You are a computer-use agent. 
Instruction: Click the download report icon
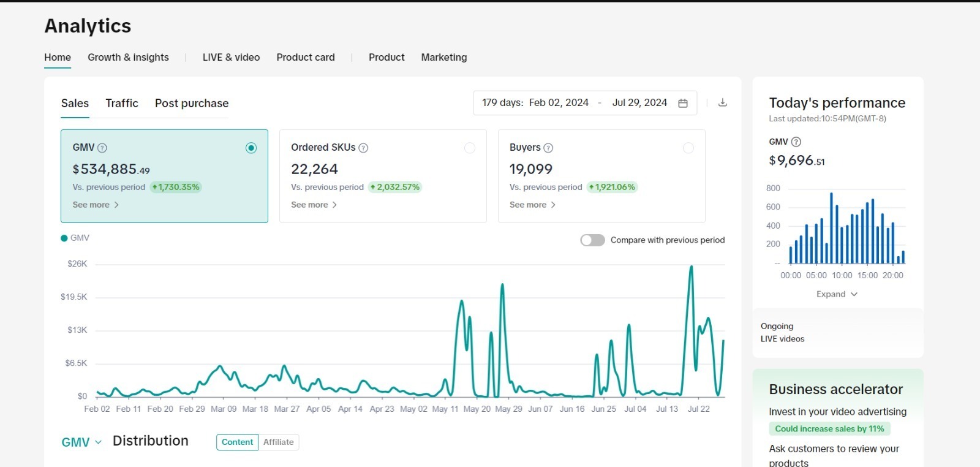coord(723,103)
